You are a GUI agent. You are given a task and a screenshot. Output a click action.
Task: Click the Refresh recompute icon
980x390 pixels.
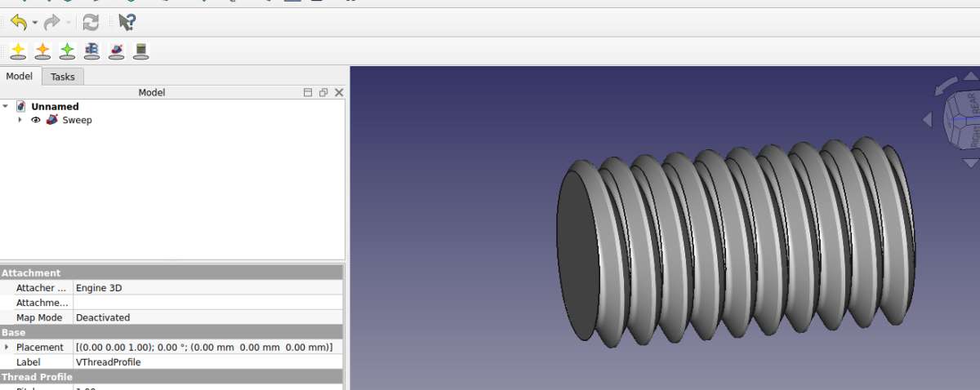coord(91,22)
